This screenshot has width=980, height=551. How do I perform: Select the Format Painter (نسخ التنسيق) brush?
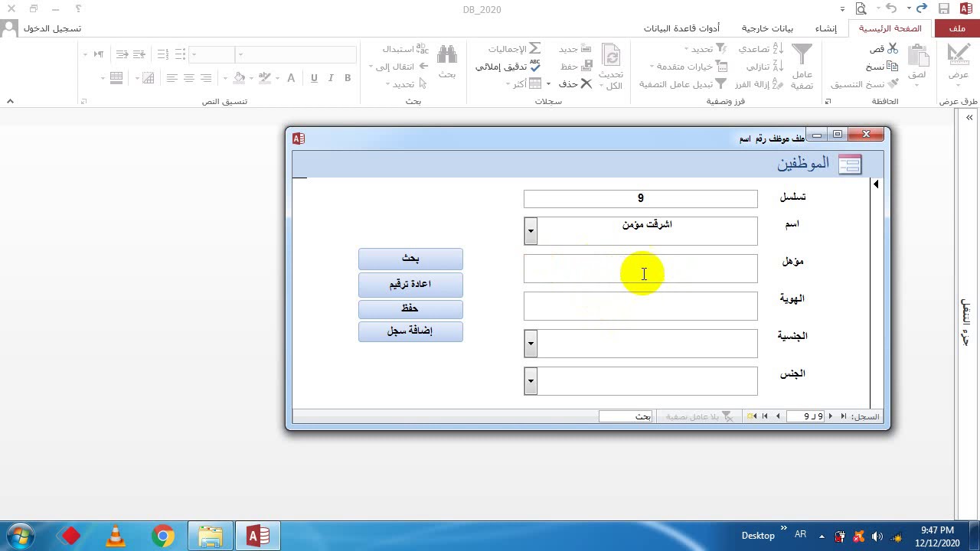pos(893,84)
